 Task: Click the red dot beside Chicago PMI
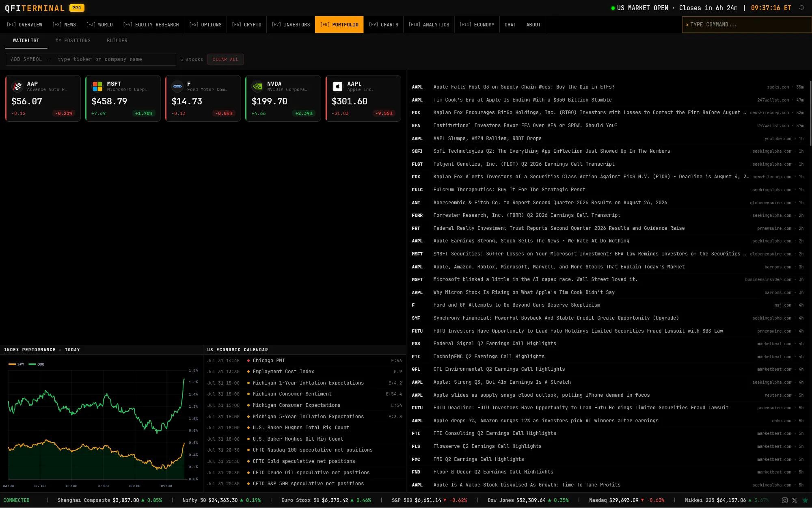point(248,361)
